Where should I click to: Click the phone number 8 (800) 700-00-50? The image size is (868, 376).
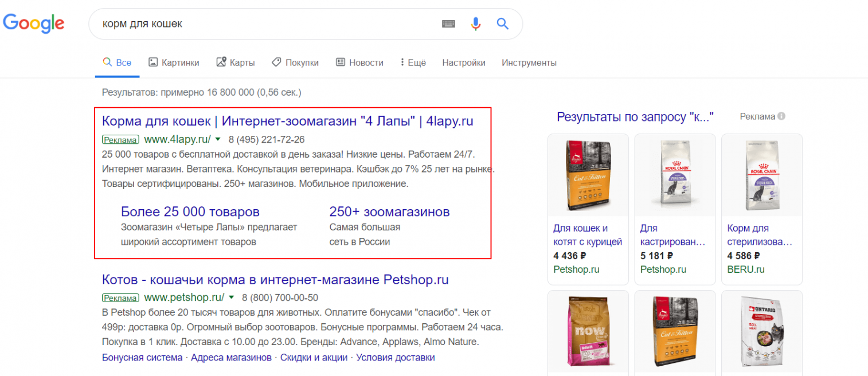pyautogui.click(x=280, y=298)
